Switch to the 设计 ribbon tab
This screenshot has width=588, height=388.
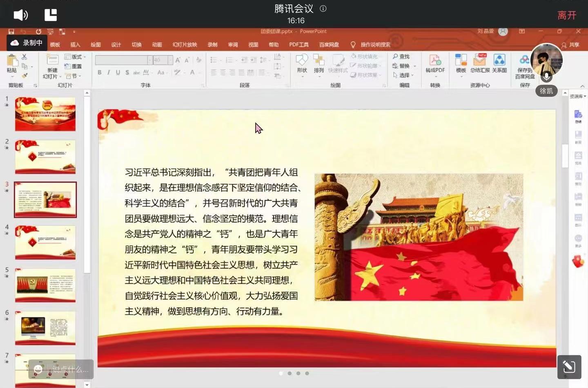pyautogui.click(x=116, y=45)
